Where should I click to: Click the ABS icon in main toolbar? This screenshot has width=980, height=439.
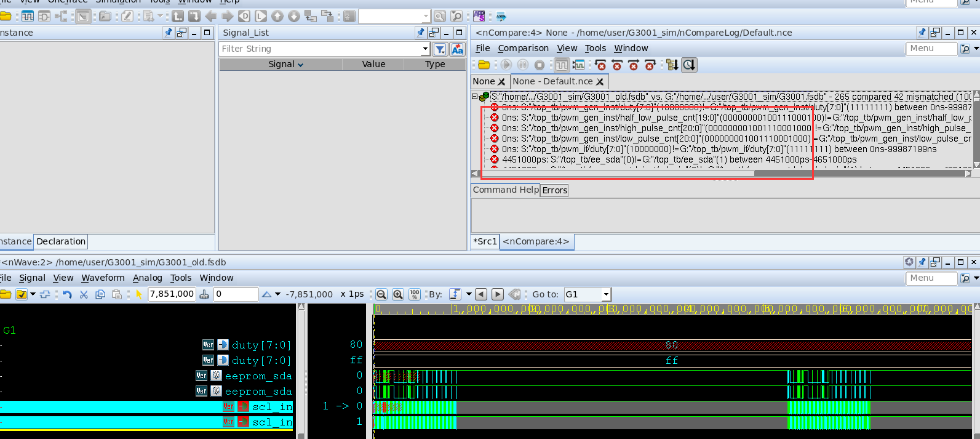(479, 16)
